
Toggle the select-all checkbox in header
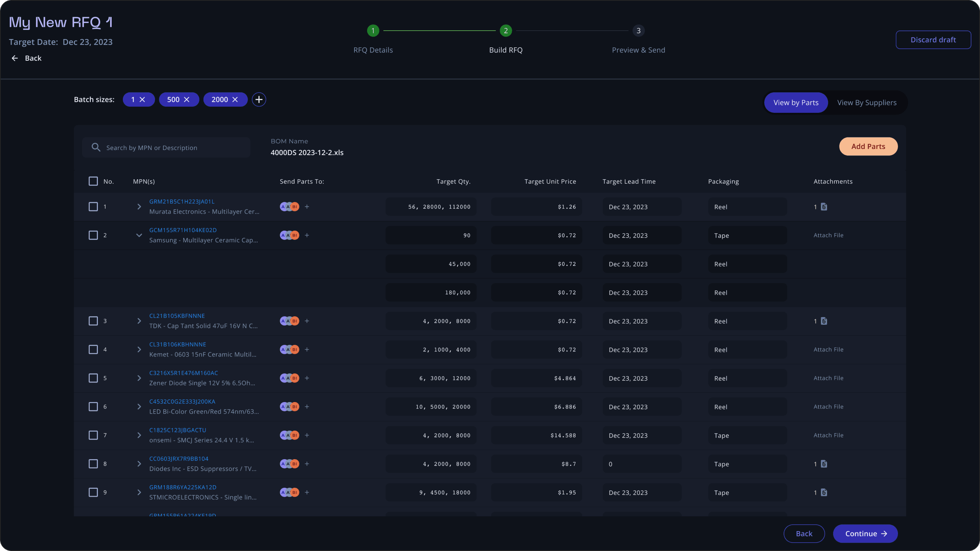93,181
